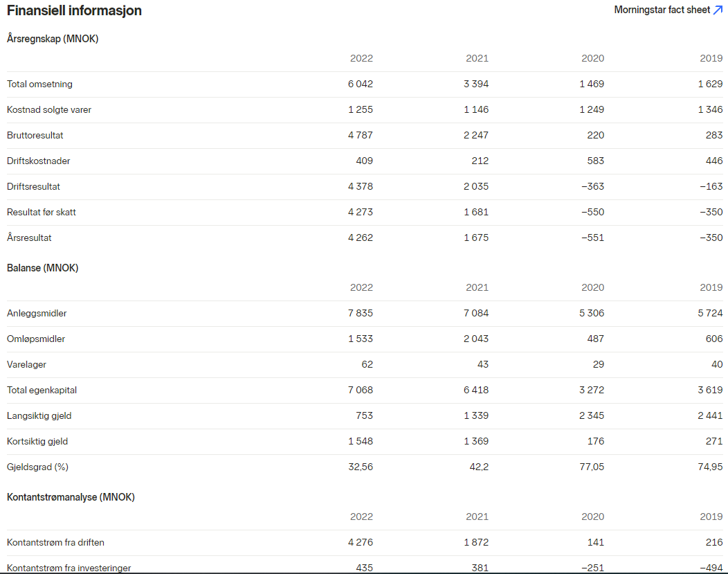
Task: Click the Kontantstrøm fra investeringer row label
Action: [x=69, y=568]
